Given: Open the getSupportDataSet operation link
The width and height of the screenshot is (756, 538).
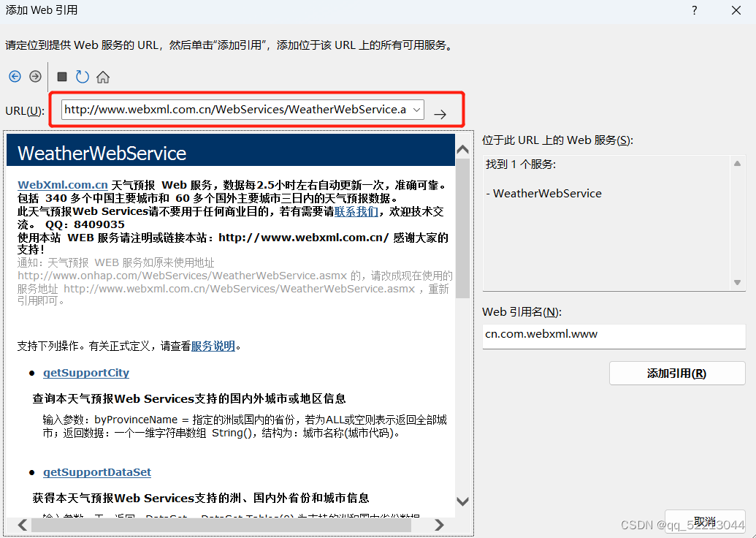Looking at the screenshot, I should (x=97, y=471).
